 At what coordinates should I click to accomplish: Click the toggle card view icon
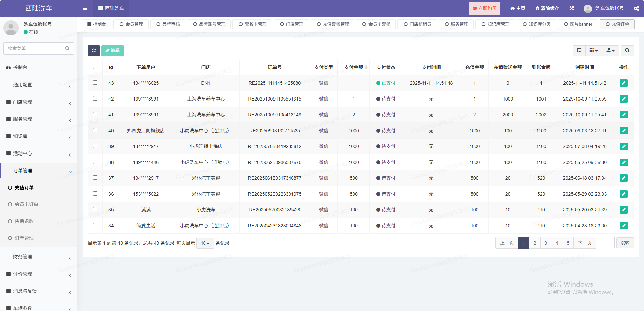click(x=579, y=51)
